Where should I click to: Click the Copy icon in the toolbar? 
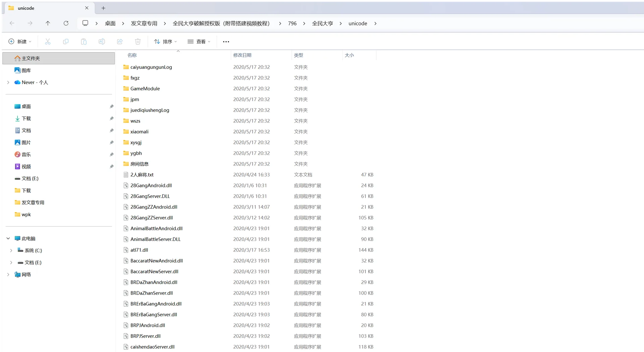click(x=66, y=42)
